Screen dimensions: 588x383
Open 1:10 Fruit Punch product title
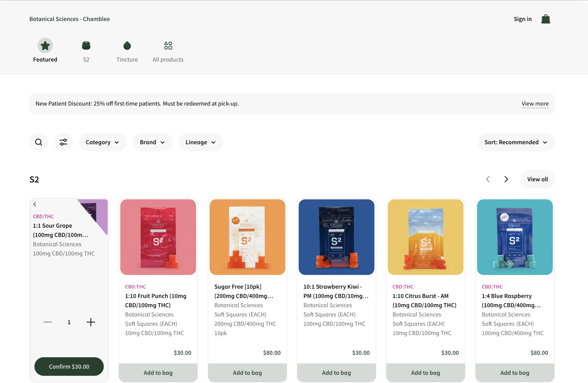pyautogui.click(x=156, y=301)
